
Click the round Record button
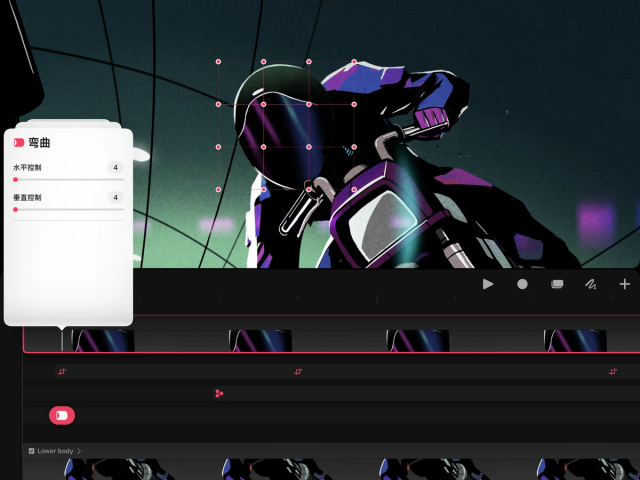pos(522,284)
